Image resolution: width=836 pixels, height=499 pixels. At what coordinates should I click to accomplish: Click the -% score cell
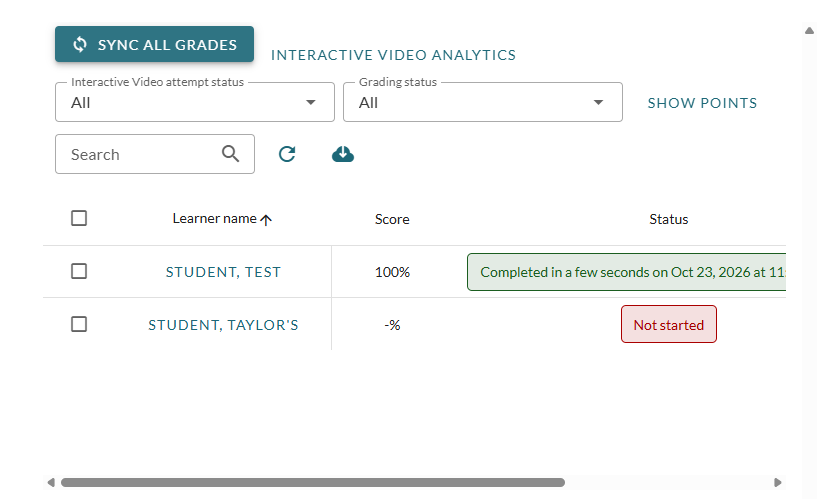point(392,325)
